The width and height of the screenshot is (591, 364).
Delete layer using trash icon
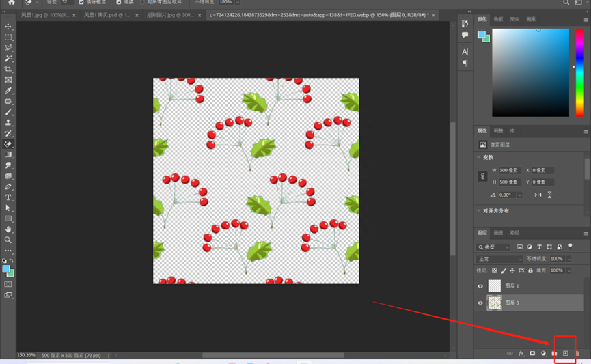point(576,353)
